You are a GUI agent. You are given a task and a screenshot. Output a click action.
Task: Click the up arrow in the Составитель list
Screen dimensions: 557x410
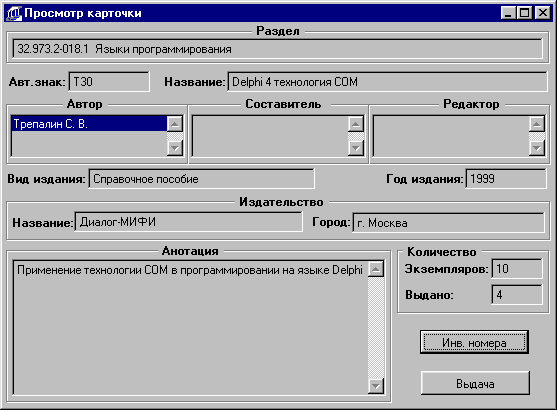point(356,124)
